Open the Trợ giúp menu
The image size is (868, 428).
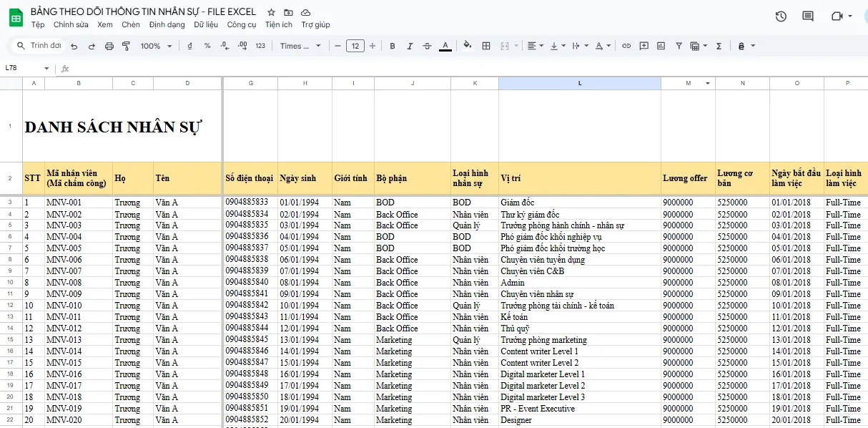[x=315, y=24]
